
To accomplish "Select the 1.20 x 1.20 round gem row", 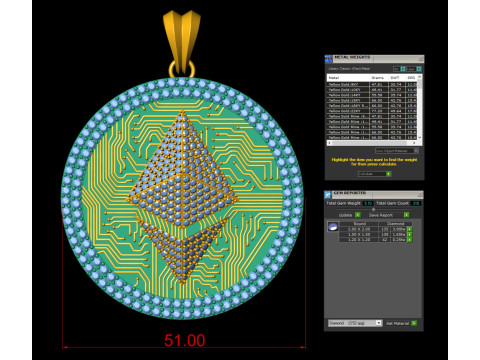I will (x=372, y=240).
